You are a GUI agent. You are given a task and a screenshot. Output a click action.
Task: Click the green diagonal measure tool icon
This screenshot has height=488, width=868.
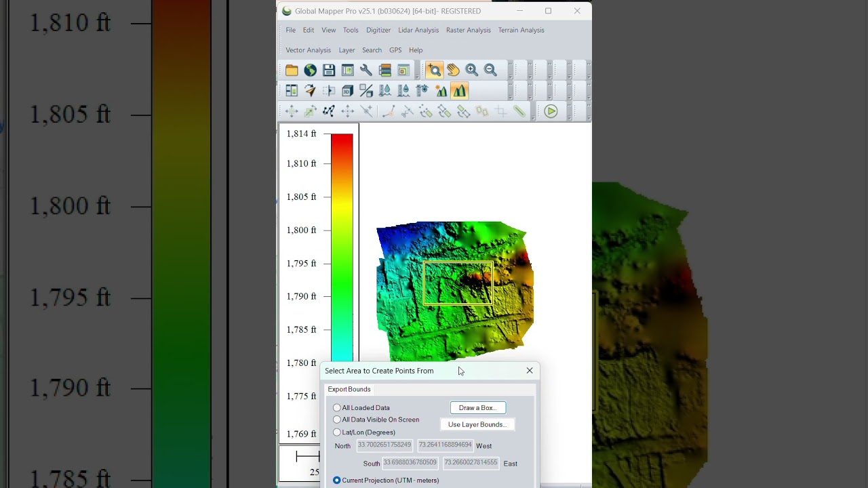pyautogui.click(x=519, y=111)
